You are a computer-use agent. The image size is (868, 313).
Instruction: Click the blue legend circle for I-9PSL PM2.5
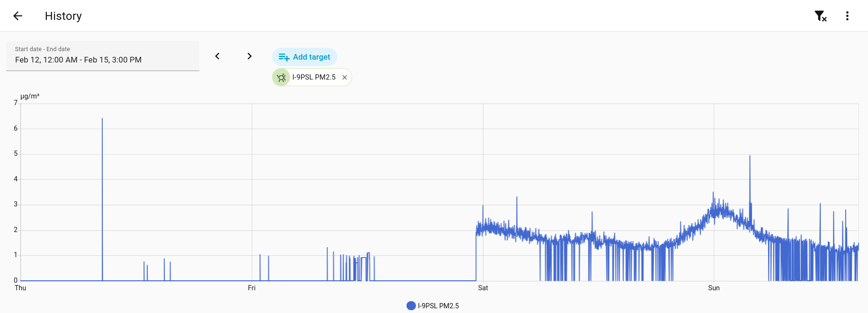[x=411, y=306]
